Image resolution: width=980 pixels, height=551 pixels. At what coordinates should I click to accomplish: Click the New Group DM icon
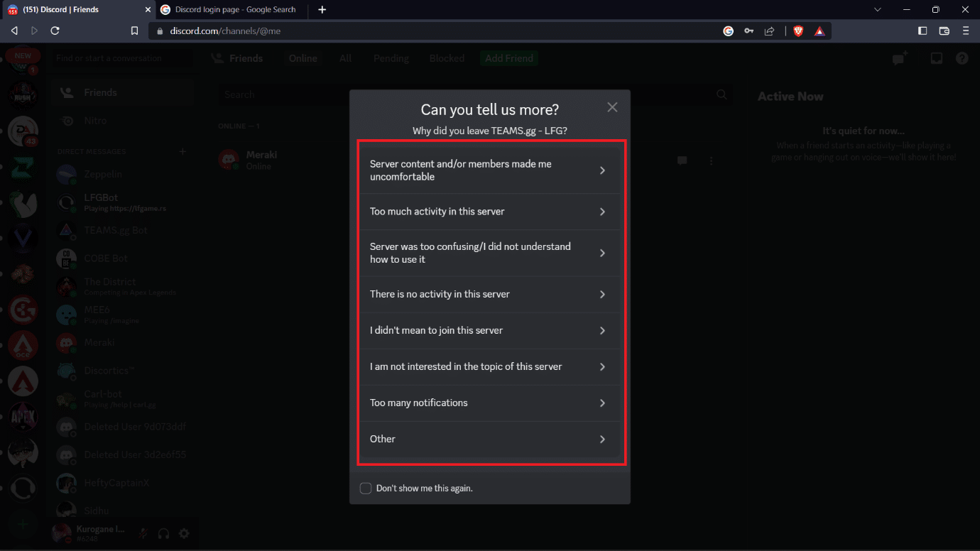click(900, 58)
